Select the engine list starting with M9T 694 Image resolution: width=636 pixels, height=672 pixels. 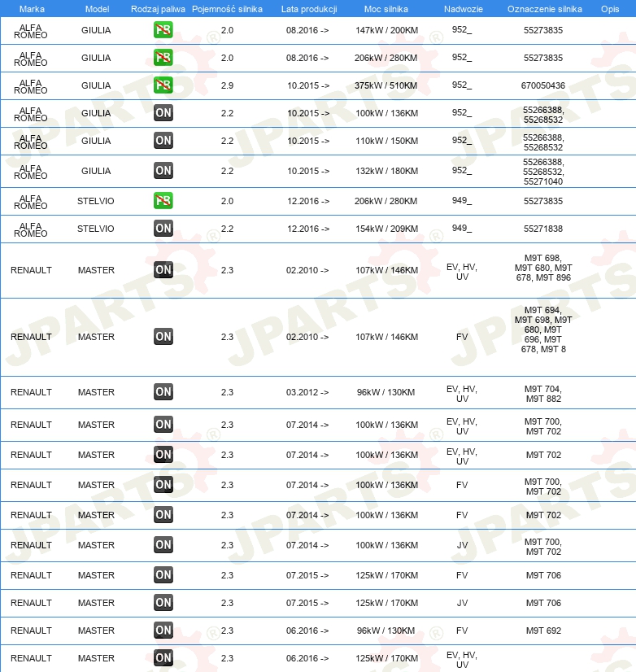pyautogui.click(x=543, y=329)
